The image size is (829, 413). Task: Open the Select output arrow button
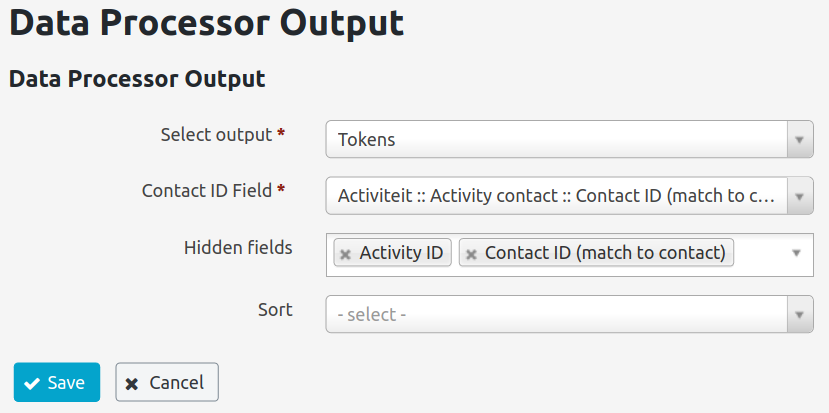tap(799, 140)
